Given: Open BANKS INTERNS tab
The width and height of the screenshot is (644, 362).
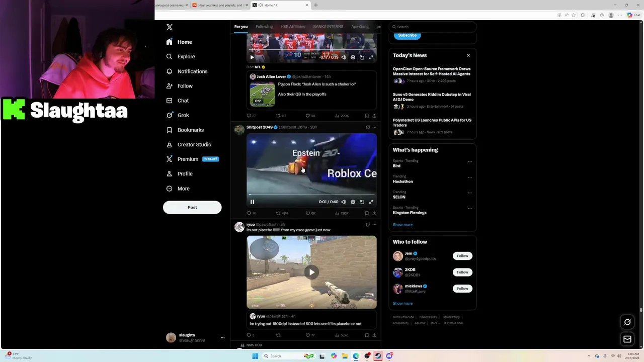Looking at the screenshot, I should pos(328,27).
